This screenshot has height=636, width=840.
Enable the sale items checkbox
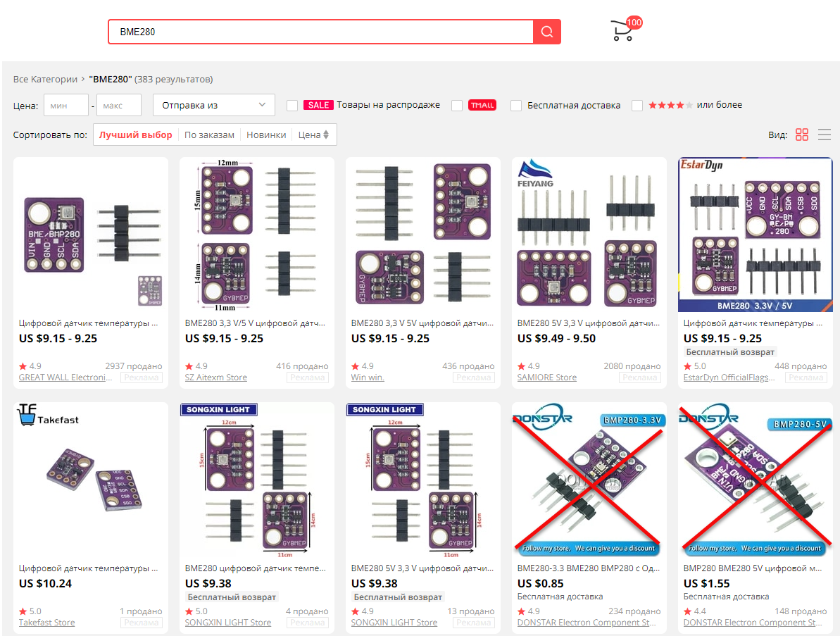point(292,106)
